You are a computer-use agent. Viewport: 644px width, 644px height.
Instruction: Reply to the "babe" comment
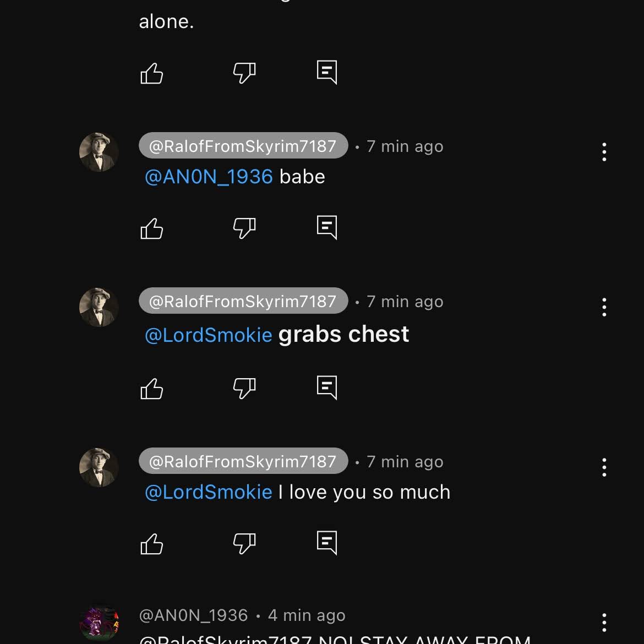pos(327,227)
